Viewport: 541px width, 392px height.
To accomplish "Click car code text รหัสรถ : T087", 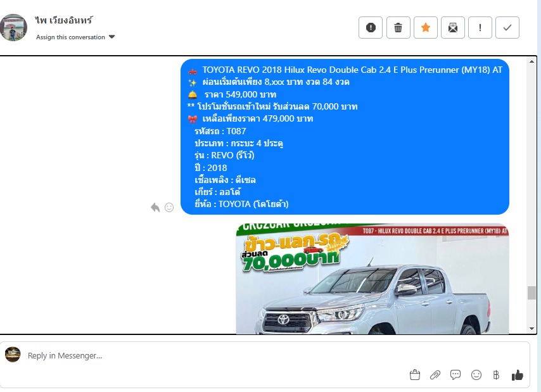I will (220, 131).
